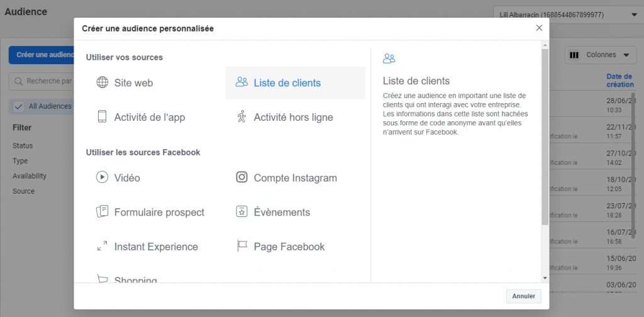This screenshot has height=317, width=644.
Task: Open the Colonnes dropdown
Action: [x=601, y=55]
